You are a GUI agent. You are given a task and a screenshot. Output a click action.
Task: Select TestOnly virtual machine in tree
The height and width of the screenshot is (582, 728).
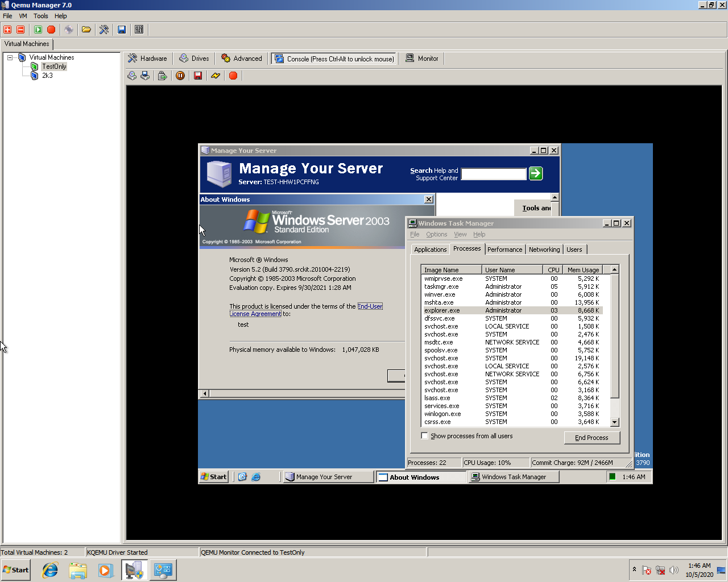click(54, 66)
